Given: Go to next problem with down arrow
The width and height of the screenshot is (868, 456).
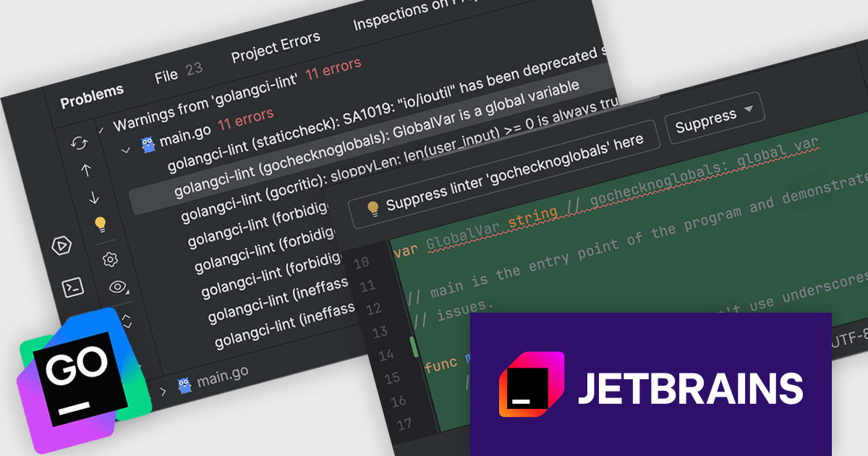Looking at the screenshot, I should click(93, 197).
